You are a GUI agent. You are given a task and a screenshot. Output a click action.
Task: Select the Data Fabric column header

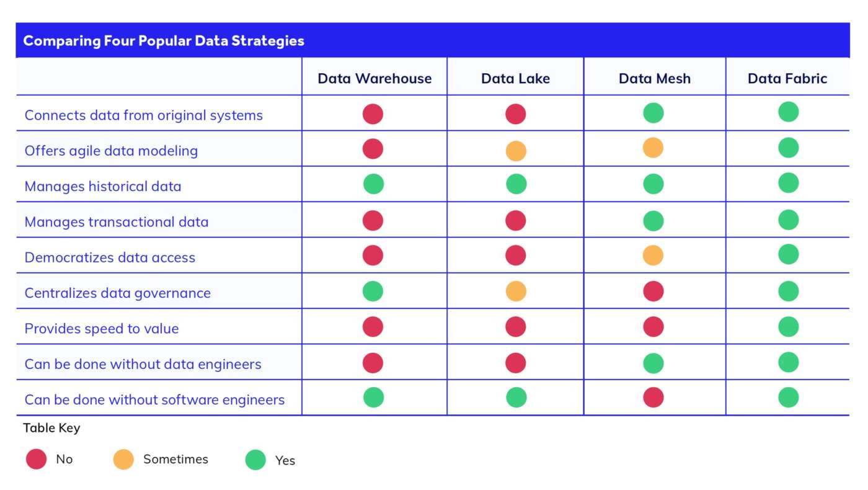[x=787, y=78]
